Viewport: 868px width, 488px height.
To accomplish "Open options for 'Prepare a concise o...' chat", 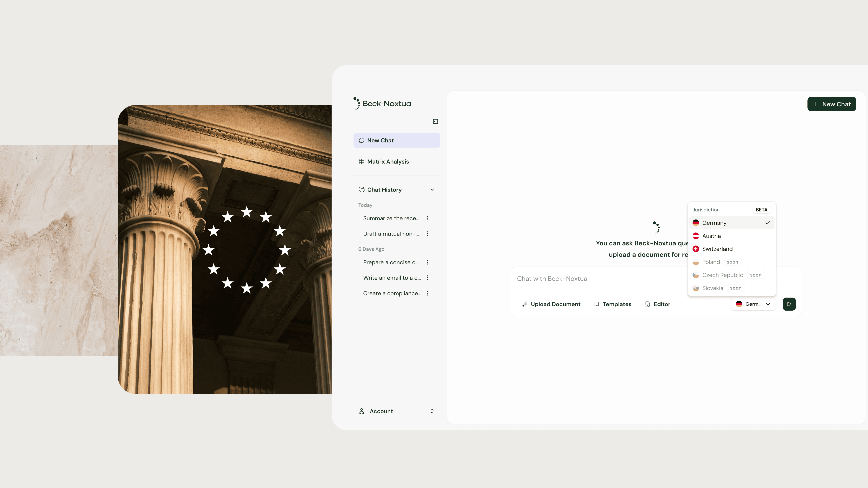I will 427,262.
